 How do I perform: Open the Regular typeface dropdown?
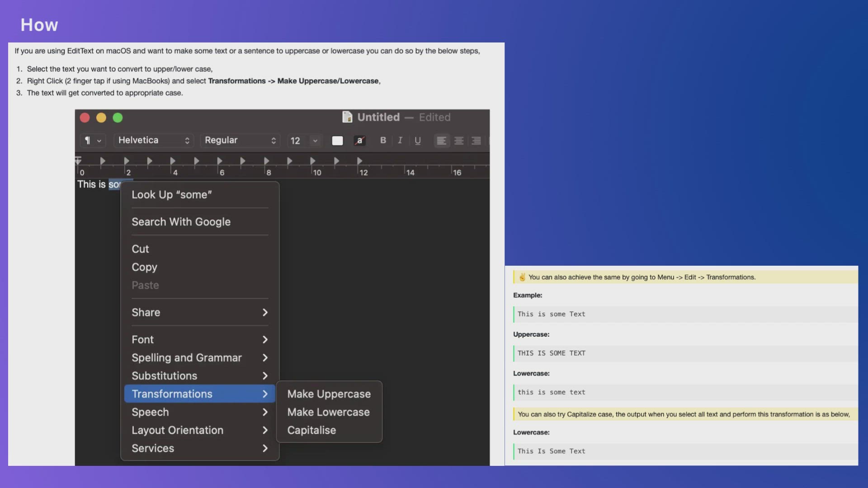(x=240, y=141)
